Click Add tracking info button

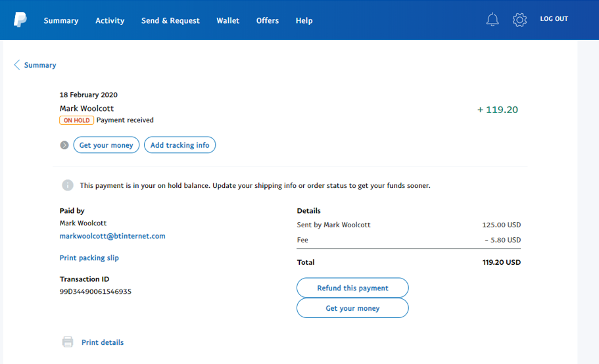[180, 145]
